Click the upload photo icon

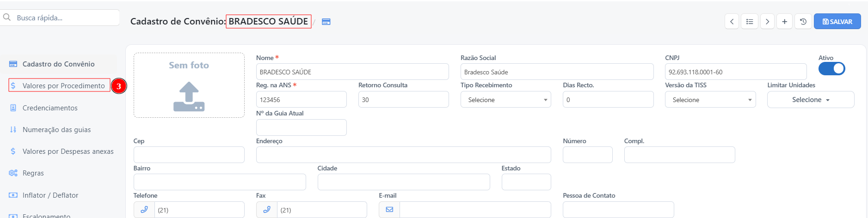click(x=189, y=97)
